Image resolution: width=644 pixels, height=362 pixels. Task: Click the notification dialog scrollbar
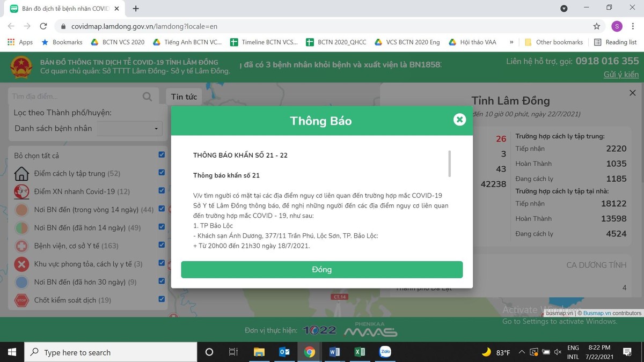[449, 164]
